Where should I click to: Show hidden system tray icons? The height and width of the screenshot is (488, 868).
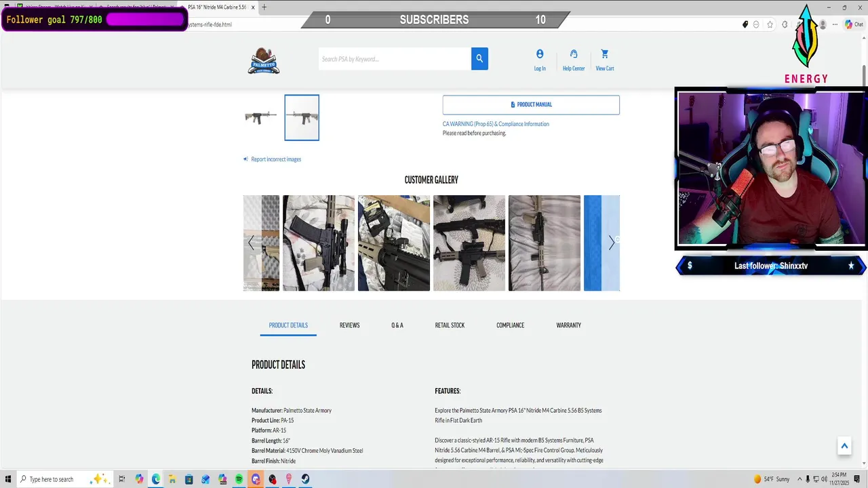click(800, 479)
